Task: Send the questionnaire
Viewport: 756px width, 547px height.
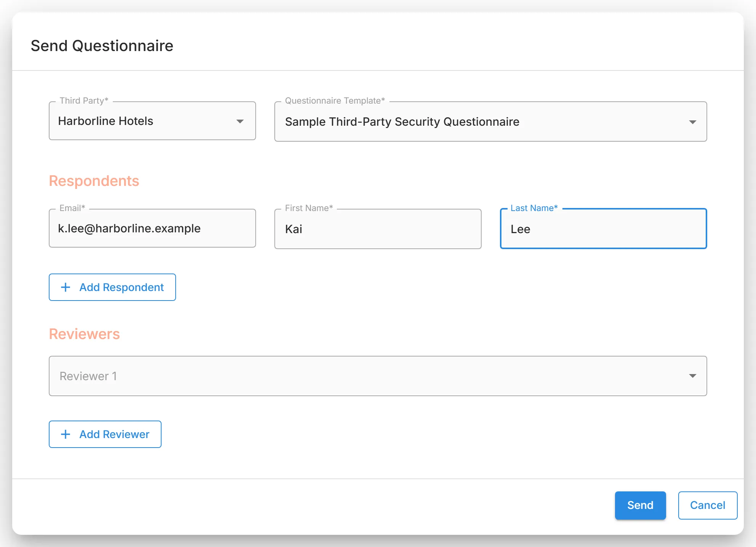Action: point(640,505)
